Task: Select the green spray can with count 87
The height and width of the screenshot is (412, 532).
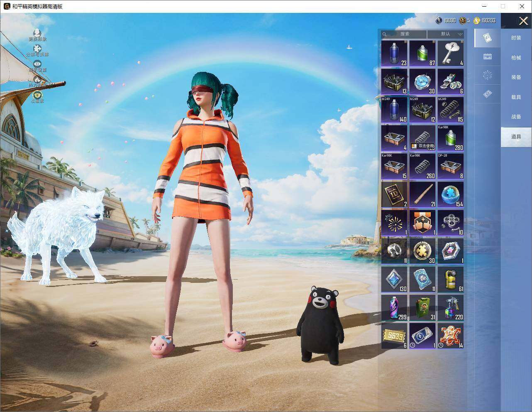Action: [422, 53]
